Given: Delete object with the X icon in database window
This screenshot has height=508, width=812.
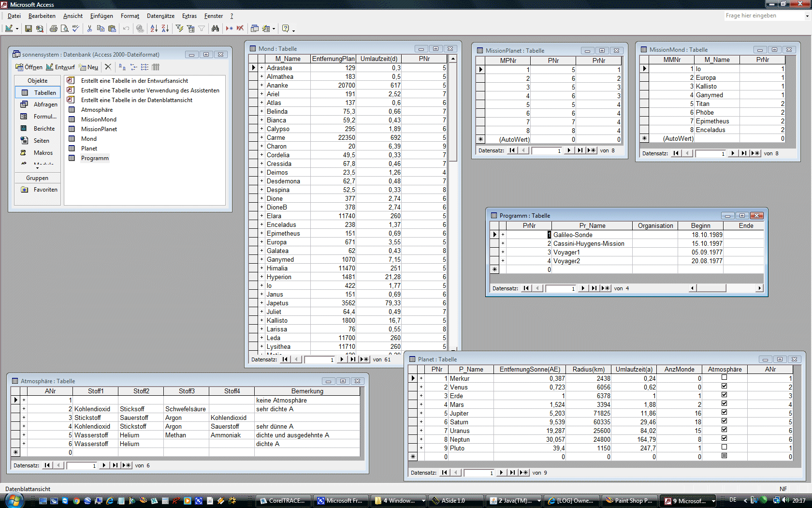Looking at the screenshot, I should click(x=108, y=67).
